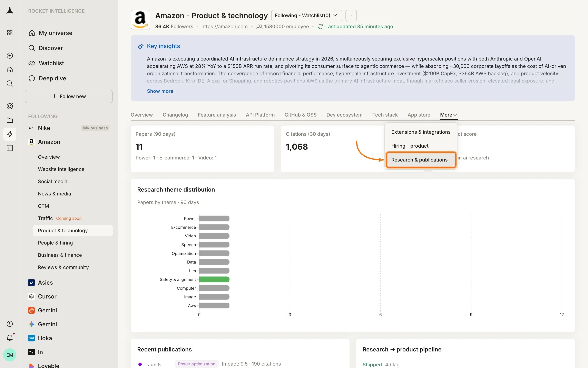Image resolution: width=588 pixels, height=368 pixels.
Task: Click the Key insights sparkle icon
Action: pyautogui.click(x=140, y=46)
